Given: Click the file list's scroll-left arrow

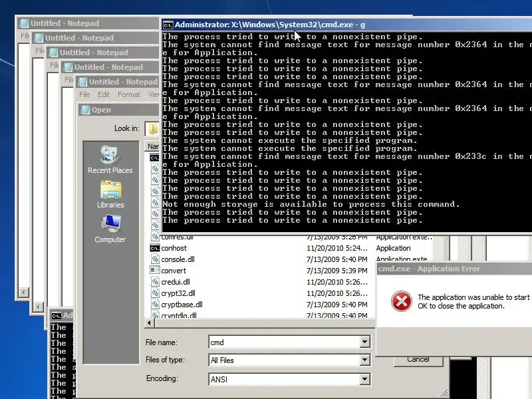Looking at the screenshot, I should pos(149,323).
